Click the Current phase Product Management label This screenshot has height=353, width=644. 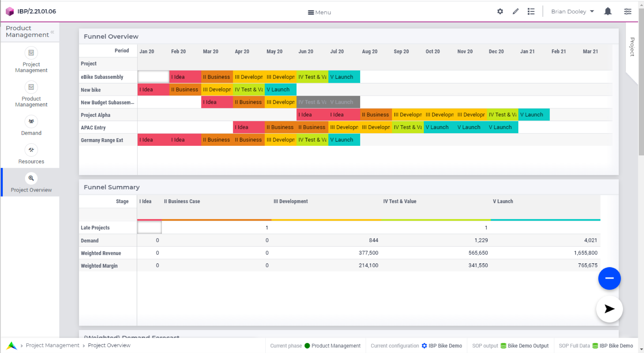pyautogui.click(x=315, y=346)
